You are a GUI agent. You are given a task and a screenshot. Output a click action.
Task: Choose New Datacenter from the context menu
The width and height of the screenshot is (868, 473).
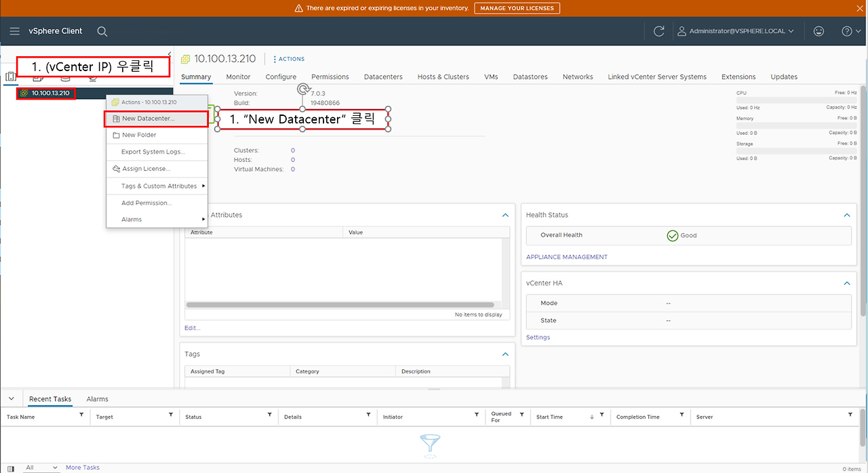pyautogui.click(x=157, y=119)
